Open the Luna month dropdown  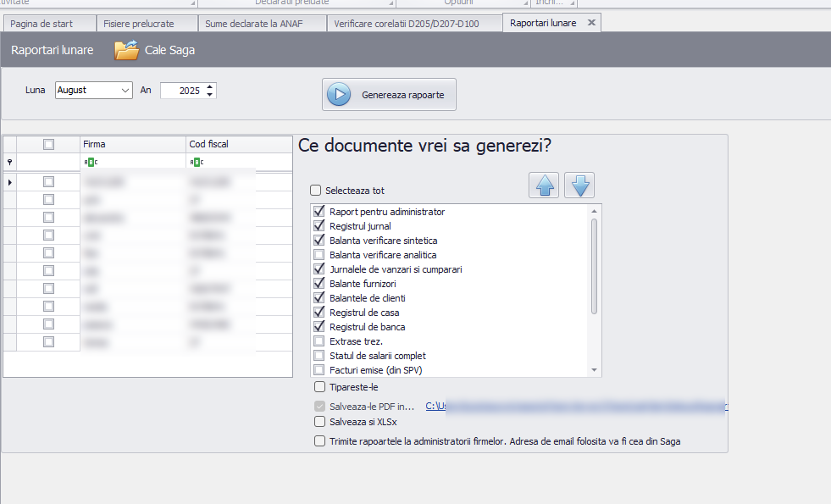coord(125,90)
